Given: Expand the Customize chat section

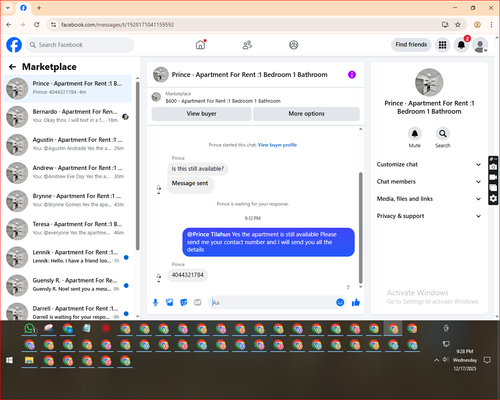Looking at the screenshot, I should point(429,164).
